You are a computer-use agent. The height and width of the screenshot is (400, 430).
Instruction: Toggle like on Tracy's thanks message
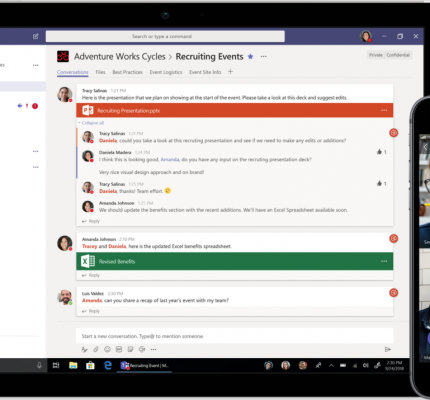point(379,183)
